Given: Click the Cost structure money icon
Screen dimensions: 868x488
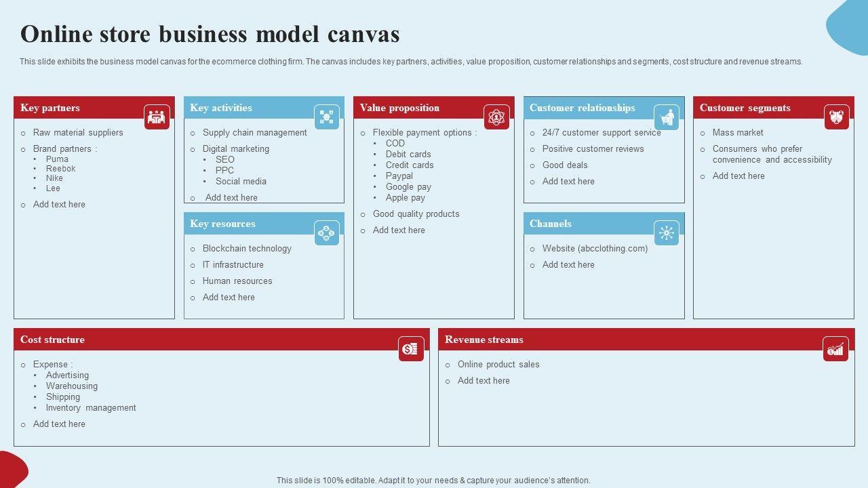Looking at the screenshot, I should pyautogui.click(x=411, y=349).
